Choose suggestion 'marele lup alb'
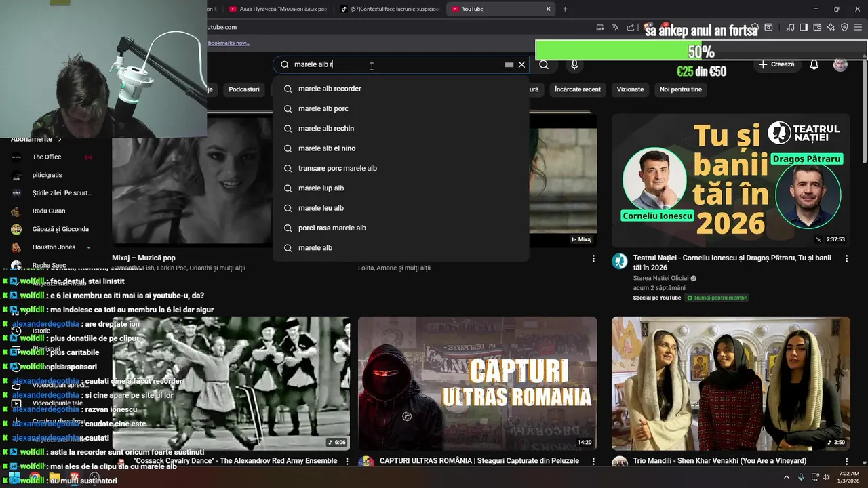This screenshot has height=488, width=868. click(x=401, y=188)
